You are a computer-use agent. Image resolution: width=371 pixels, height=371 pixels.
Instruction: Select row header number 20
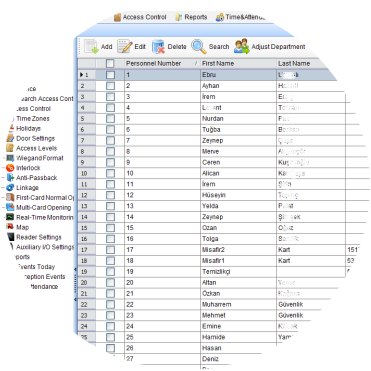pos(87,283)
